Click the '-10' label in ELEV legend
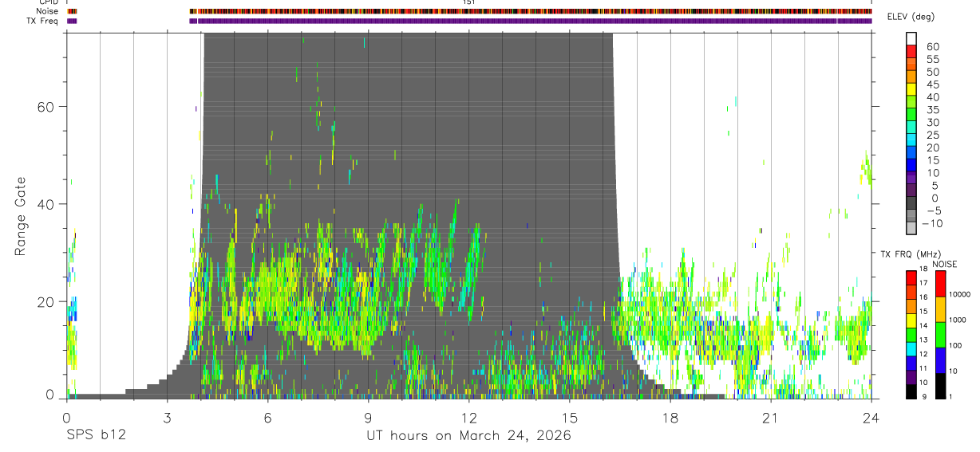The image size is (980, 452). point(932,223)
